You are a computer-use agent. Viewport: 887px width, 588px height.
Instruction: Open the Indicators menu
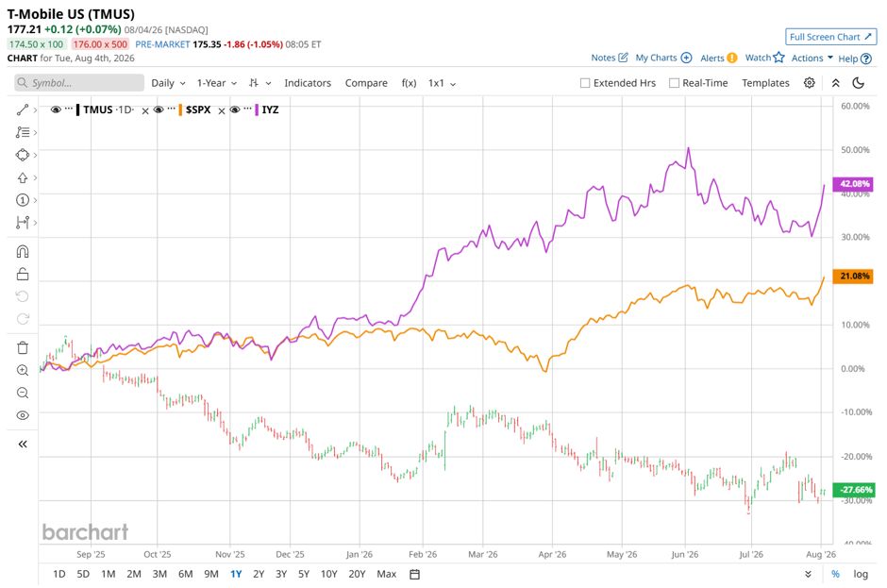308,83
